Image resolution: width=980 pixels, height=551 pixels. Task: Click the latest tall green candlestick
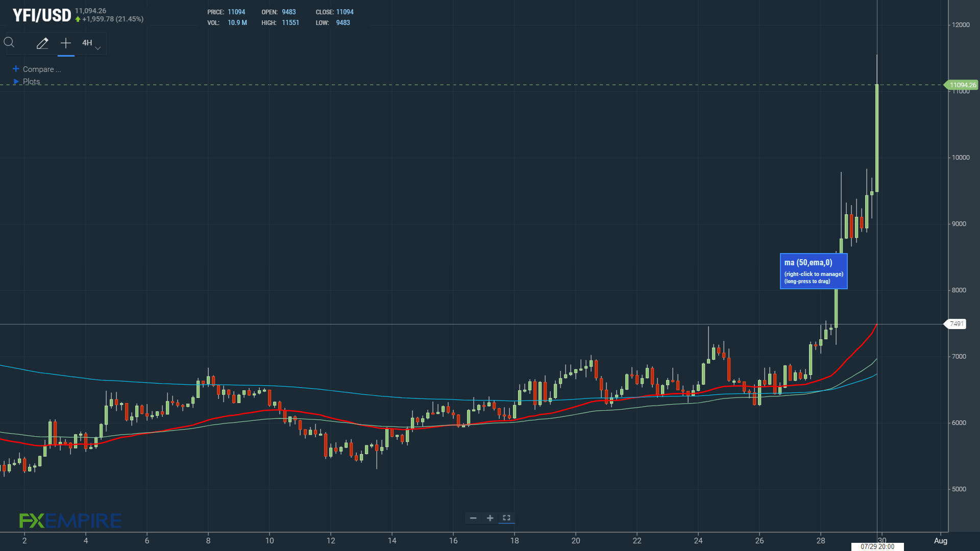pyautogui.click(x=877, y=138)
